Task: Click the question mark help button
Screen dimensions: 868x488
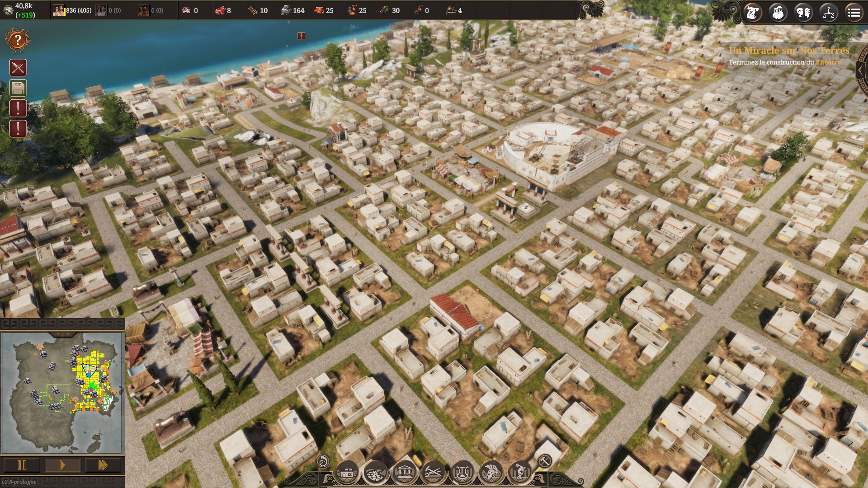Action: [18, 40]
